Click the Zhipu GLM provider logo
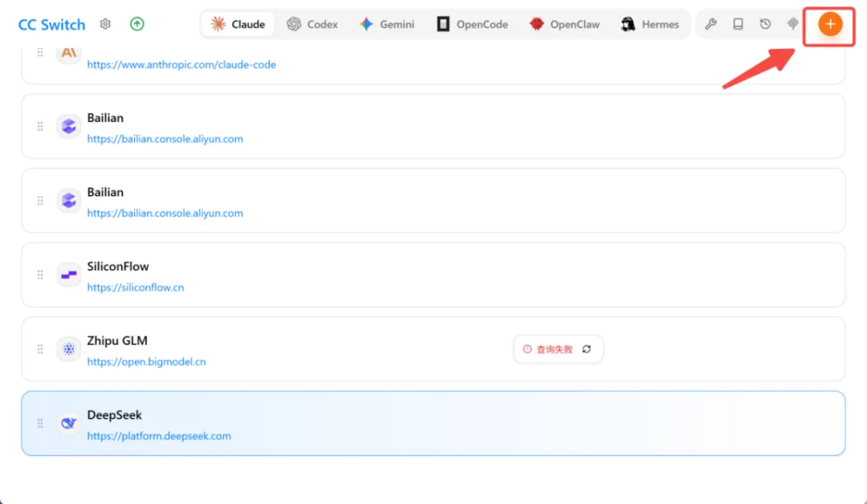The width and height of the screenshot is (867, 504). pos(68,349)
